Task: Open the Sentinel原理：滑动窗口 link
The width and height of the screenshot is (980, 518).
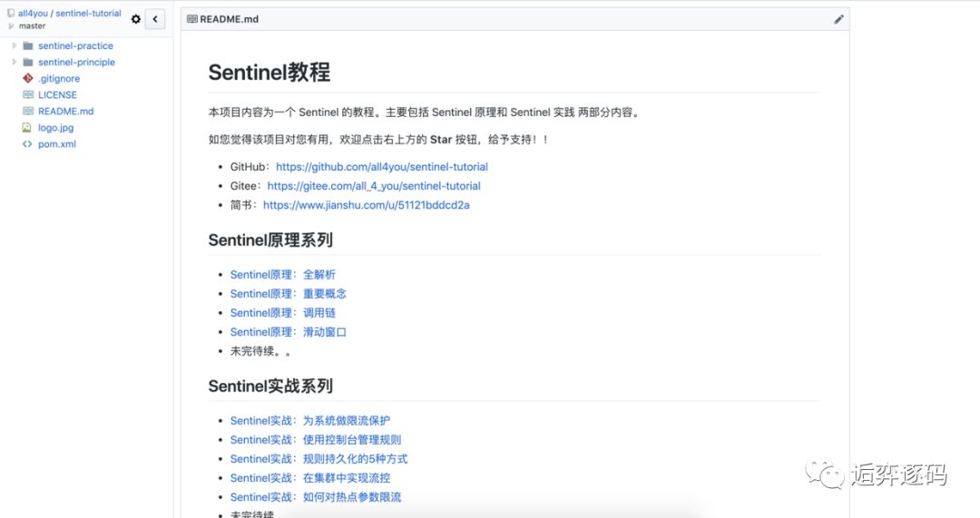Action: click(x=289, y=332)
